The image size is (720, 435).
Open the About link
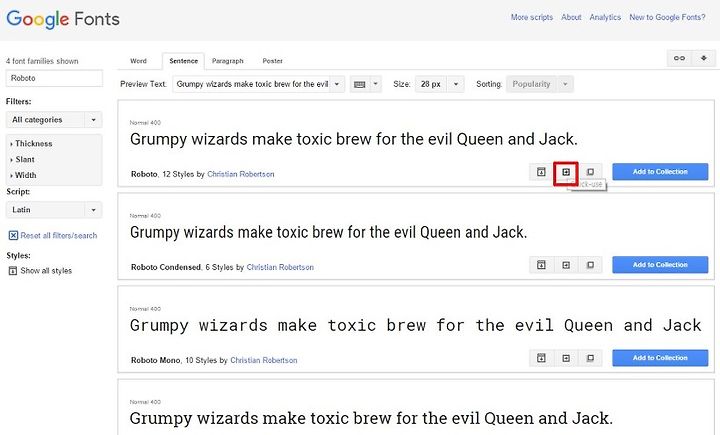[x=571, y=17]
